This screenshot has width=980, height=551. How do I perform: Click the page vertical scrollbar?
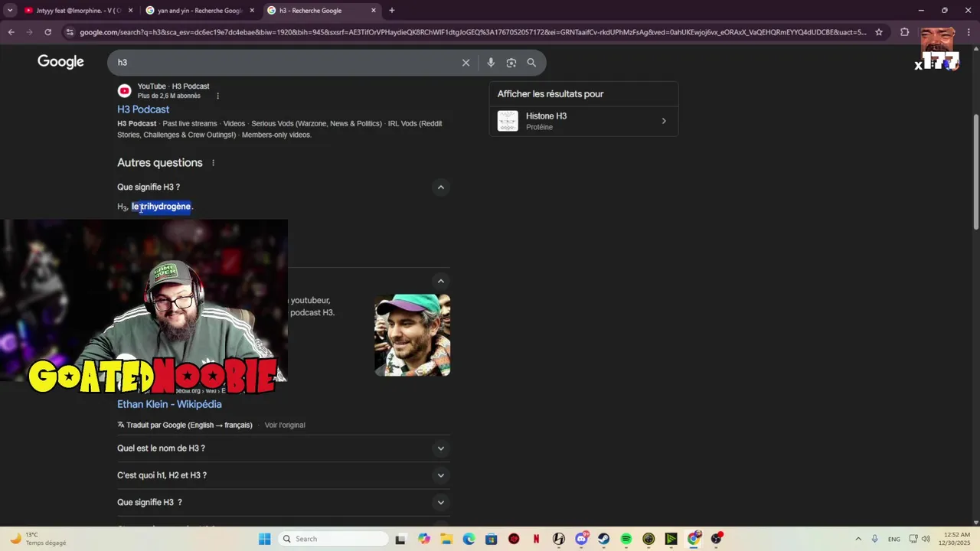975,171
